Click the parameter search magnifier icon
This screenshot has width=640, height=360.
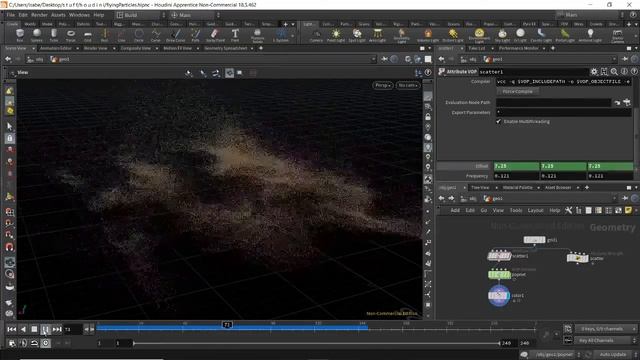click(614, 71)
